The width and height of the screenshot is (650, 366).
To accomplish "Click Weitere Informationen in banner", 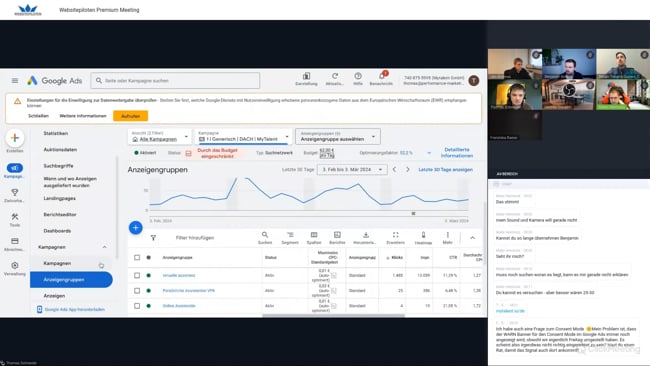I will [x=83, y=116].
